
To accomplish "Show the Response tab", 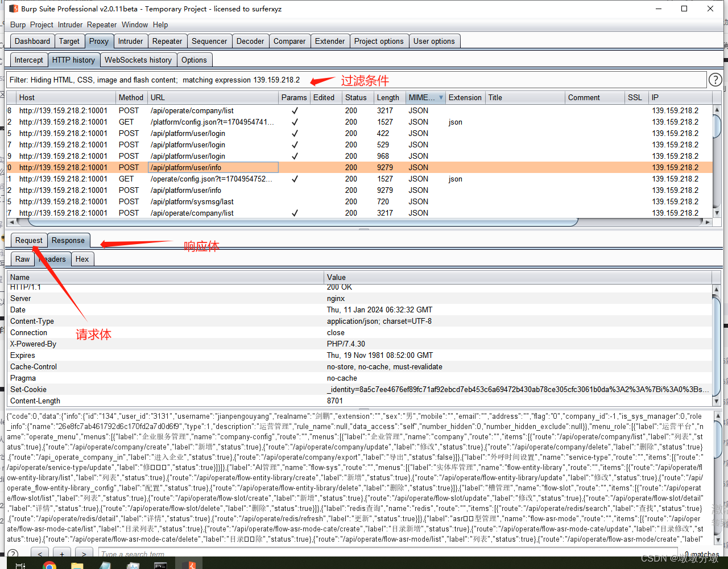I will pos(68,240).
